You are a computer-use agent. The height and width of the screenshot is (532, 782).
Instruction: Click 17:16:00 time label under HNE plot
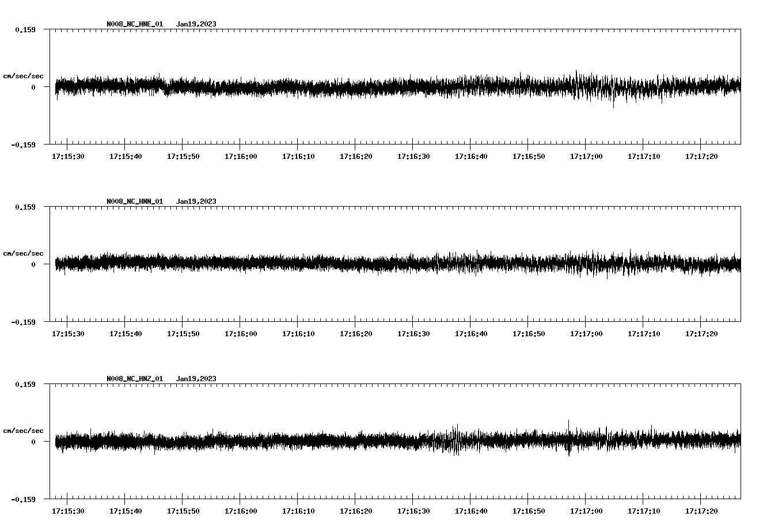[241, 157]
